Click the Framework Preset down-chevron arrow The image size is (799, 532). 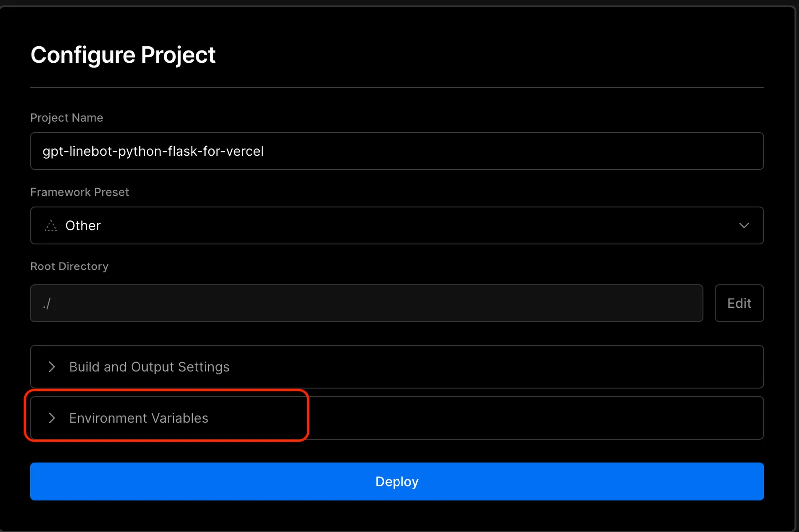click(x=744, y=225)
